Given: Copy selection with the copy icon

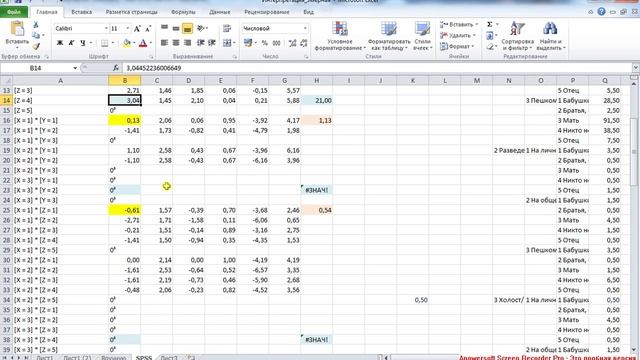Looking at the screenshot, I should click(36, 36).
